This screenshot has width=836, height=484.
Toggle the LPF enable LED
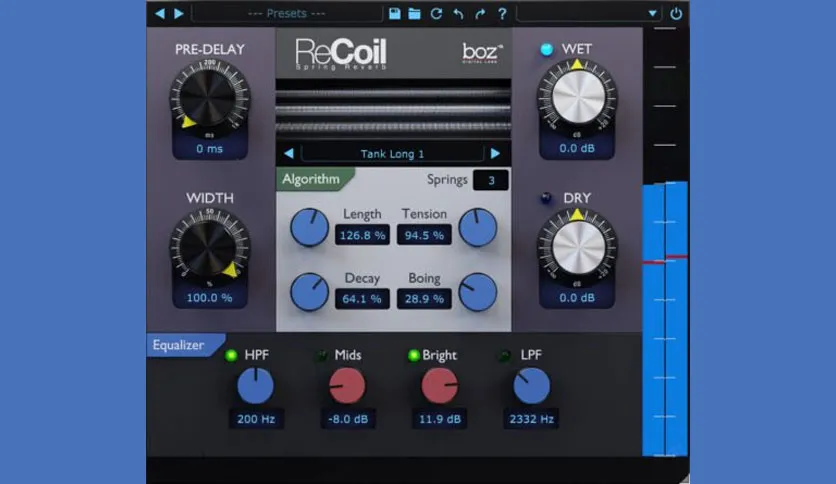pos(504,356)
